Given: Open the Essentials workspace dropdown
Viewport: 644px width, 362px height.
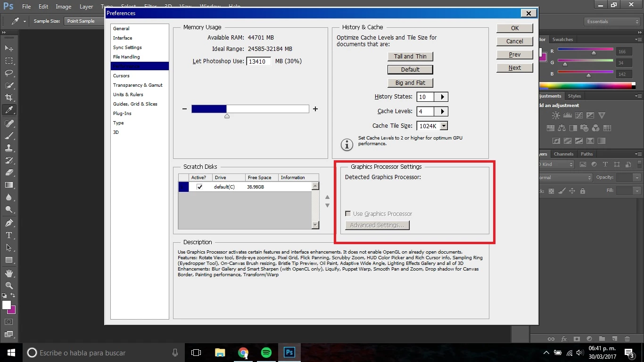Looking at the screenshot, I should click(x=612, y=22).
